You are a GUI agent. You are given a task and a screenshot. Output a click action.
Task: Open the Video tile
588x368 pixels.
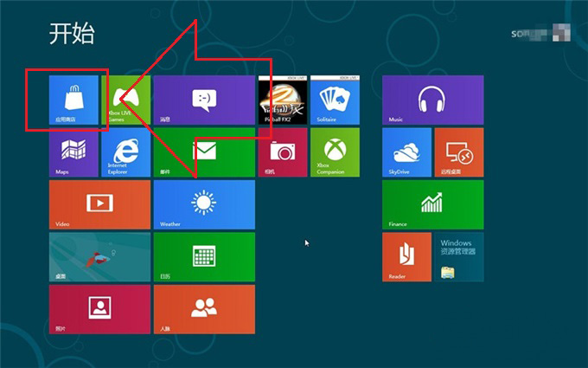[x=99, y=204]
